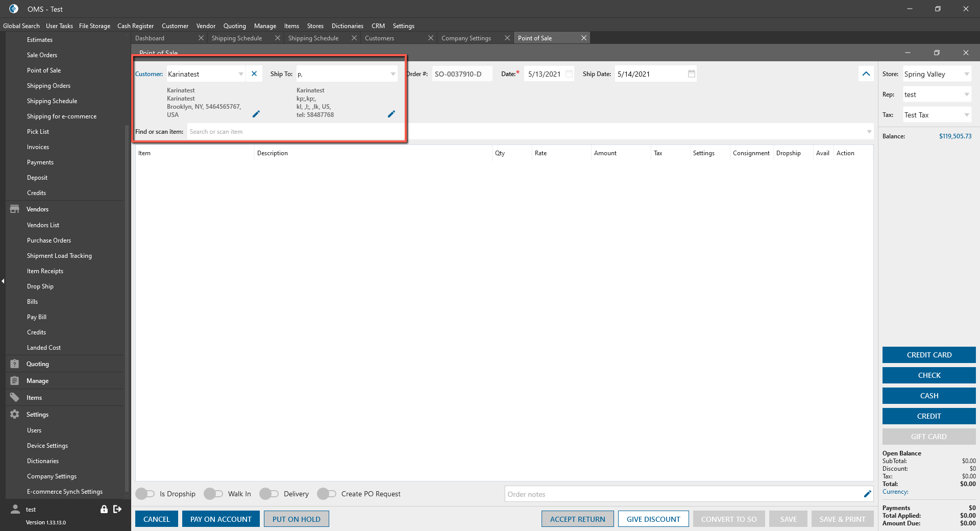Open the Ship To dropdown
The width and height of the screenshot is (980, 531).
(x=393, y=74)
